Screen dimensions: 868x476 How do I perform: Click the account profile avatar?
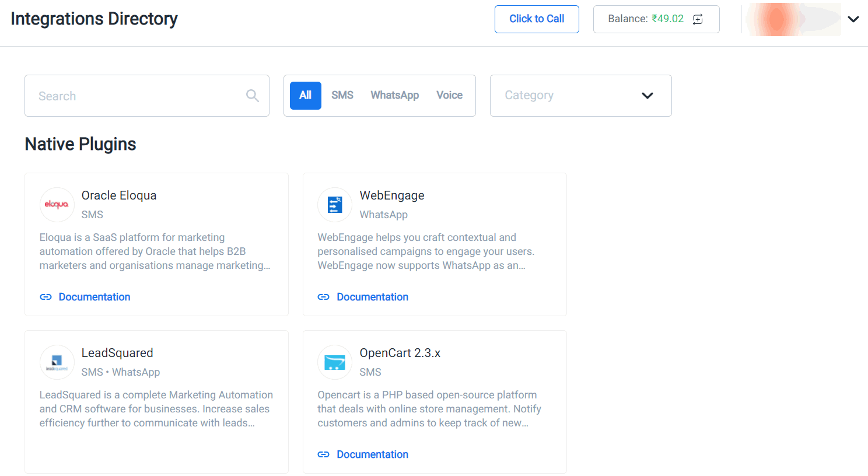click(793, 19)
